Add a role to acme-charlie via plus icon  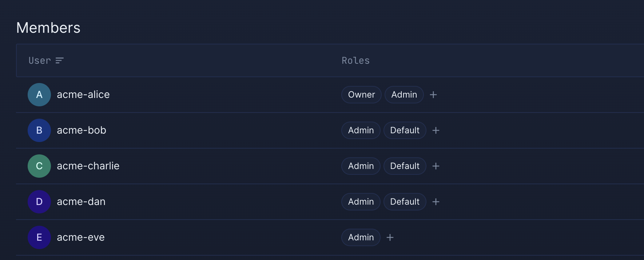pos(436,166)
